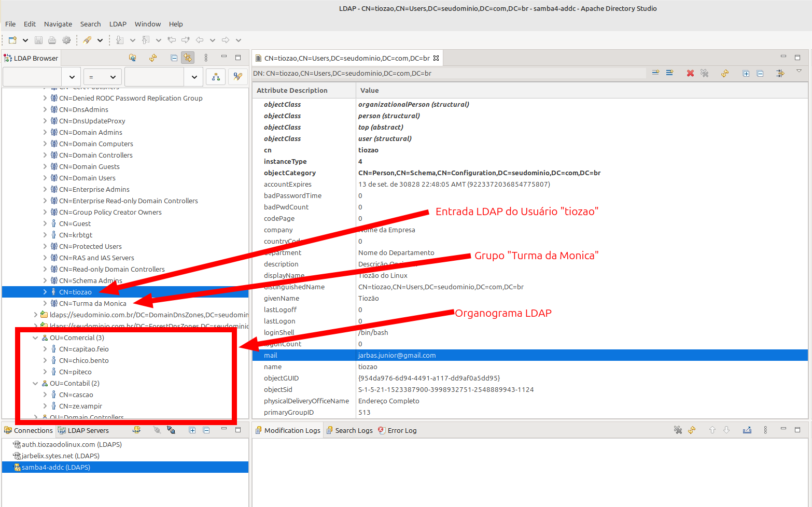812x507 pixels.
Task: Open entry editor view menu triangle
Action: pos(799,71)
